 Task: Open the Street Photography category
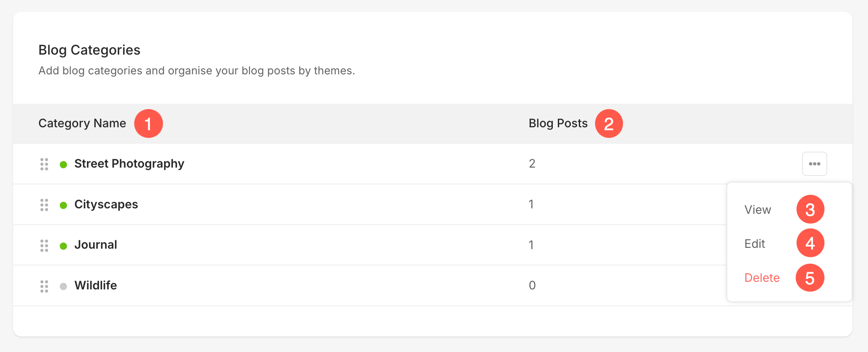(129, 163)
